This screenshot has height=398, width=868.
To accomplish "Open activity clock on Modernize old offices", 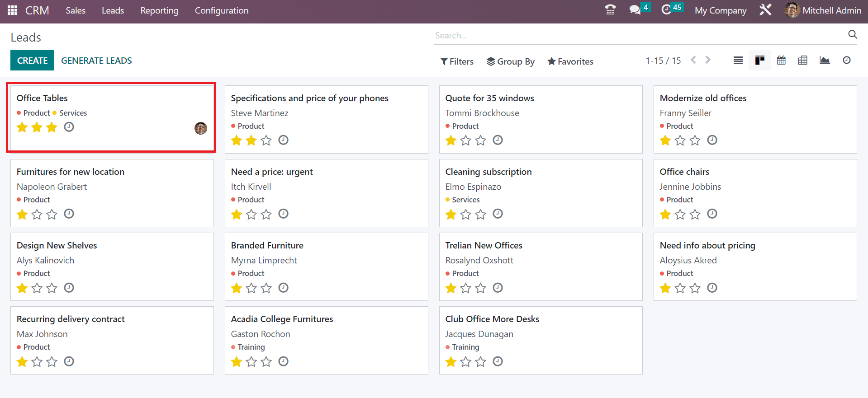I will click(712, 140).
